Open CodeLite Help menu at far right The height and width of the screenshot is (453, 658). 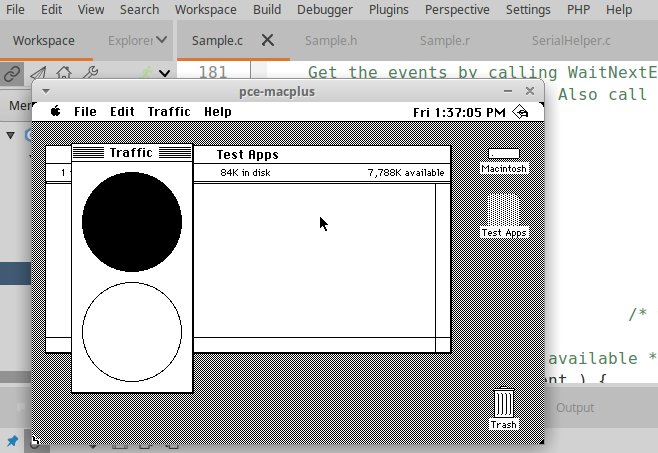[619, 9]
